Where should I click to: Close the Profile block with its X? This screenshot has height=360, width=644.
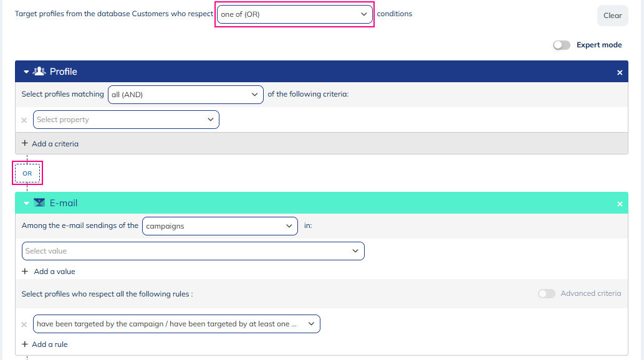pyautogui.click(x=620, y=73)
